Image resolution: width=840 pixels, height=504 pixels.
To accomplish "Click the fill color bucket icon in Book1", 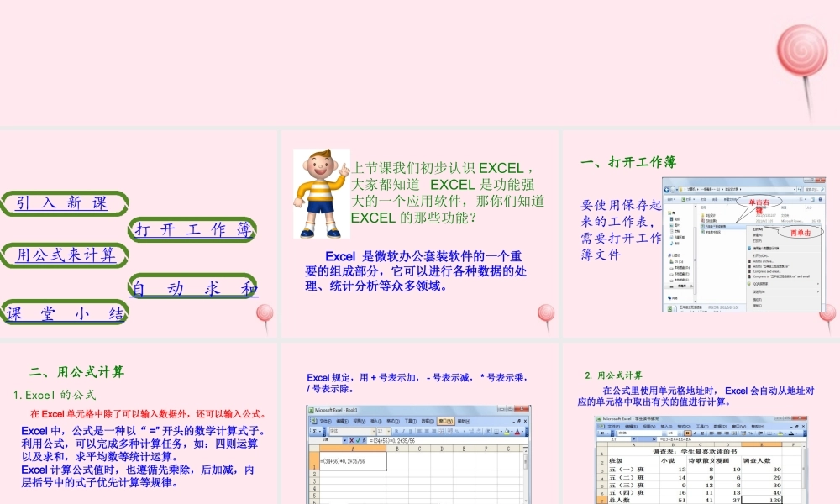I will coord(507,432).
